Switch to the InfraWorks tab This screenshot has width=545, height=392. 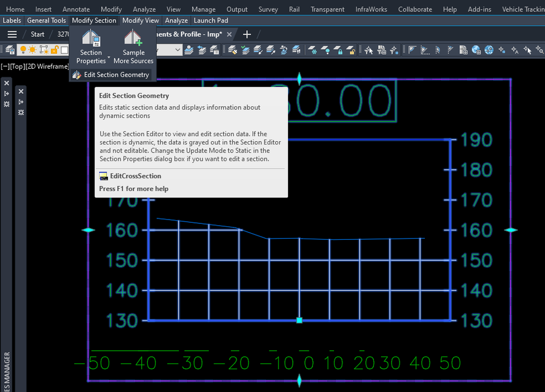pos(371,9)
